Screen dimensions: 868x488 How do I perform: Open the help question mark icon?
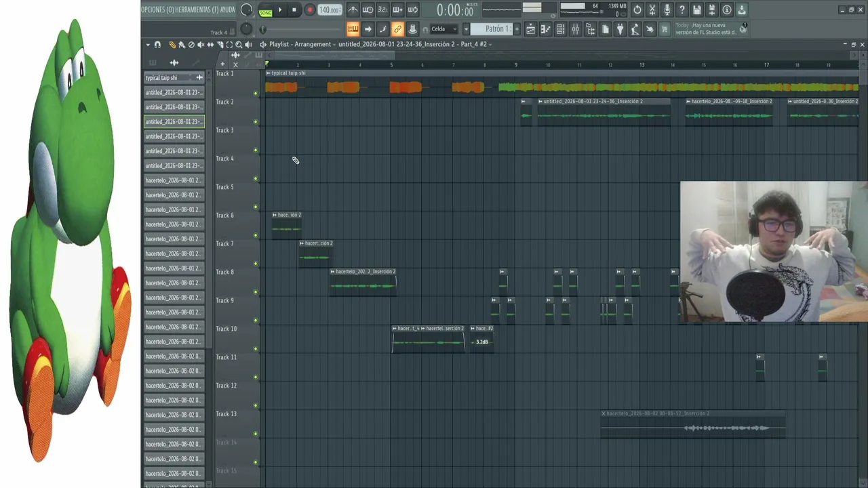coord(682,9)
